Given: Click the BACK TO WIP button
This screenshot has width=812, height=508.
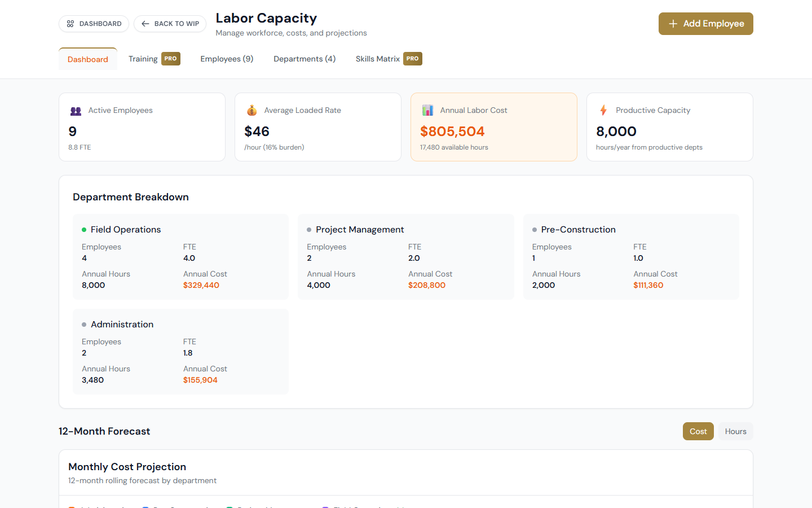Looking at the screenshot, I should click(170, 24).
